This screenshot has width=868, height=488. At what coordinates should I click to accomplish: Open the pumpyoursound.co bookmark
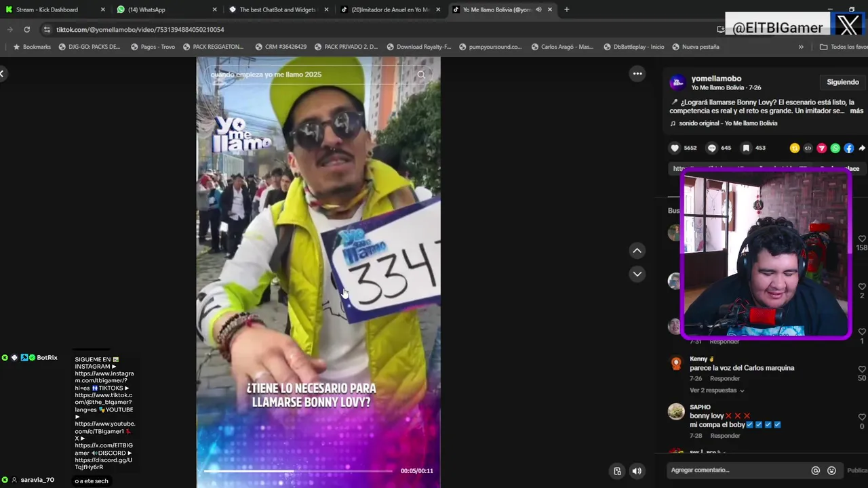coord(491,47)
